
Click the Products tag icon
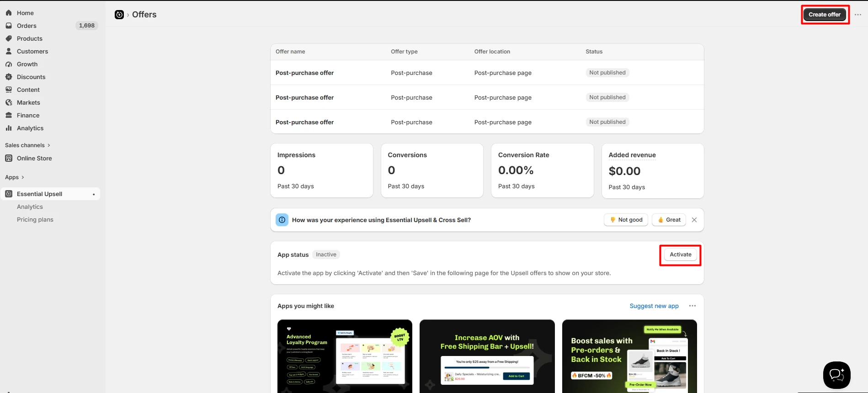[9, 38]
